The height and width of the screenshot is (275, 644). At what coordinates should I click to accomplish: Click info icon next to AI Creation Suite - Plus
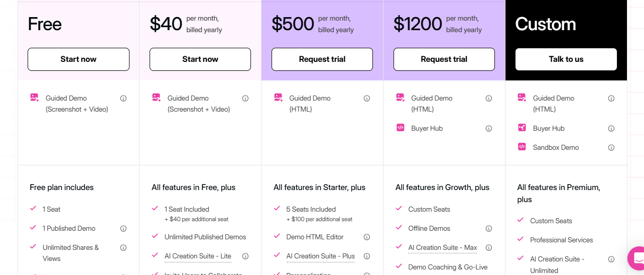coord(367,256)
